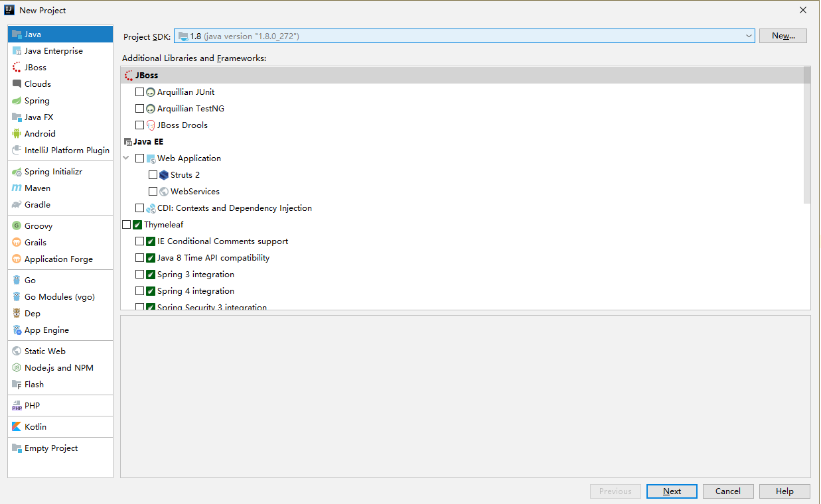Select the WebServices framework label
The width and height of the screenshot is (821, 504).
(195, 192)
